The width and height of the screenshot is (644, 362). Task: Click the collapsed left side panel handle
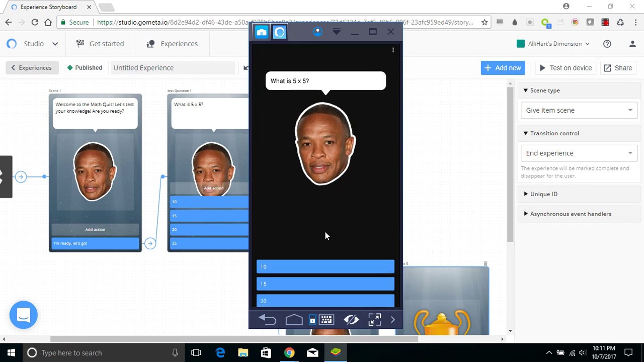point(6,176)
